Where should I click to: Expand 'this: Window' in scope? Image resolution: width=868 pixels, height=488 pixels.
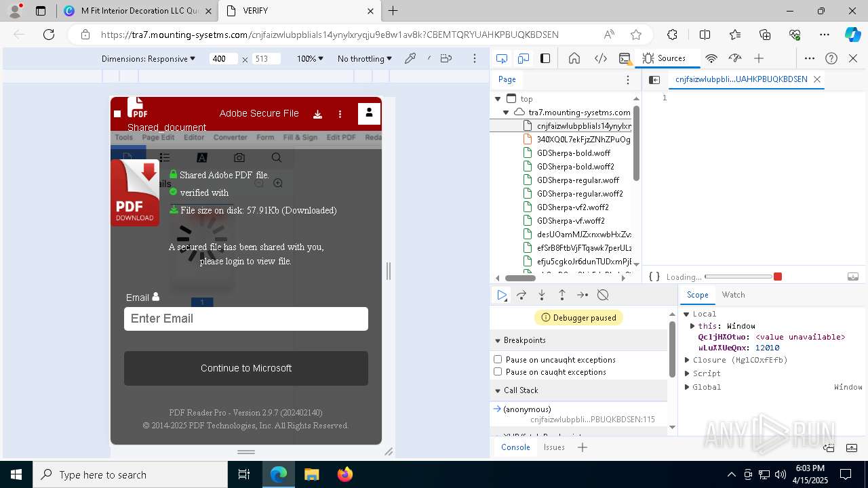pos(692,326)
